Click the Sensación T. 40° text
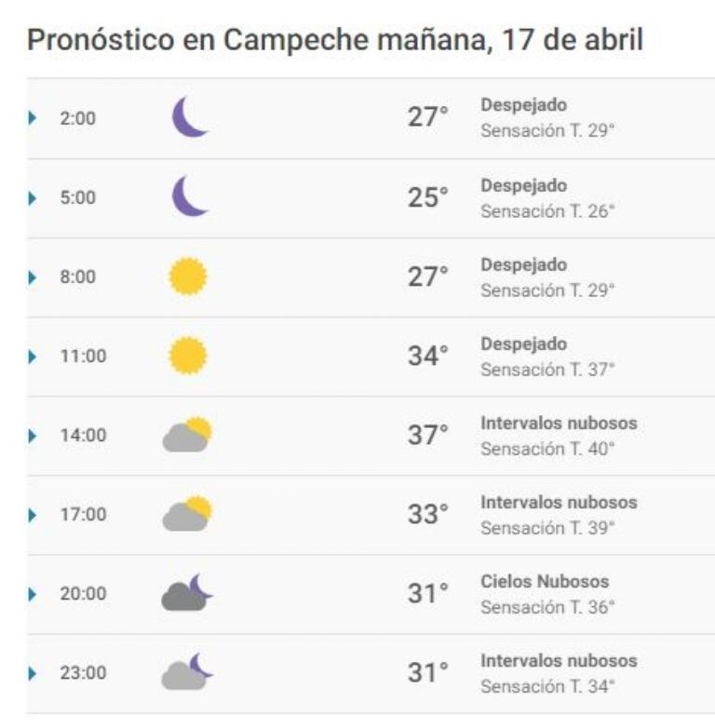The height and width of the screenshot is (728, 715). 547,449
